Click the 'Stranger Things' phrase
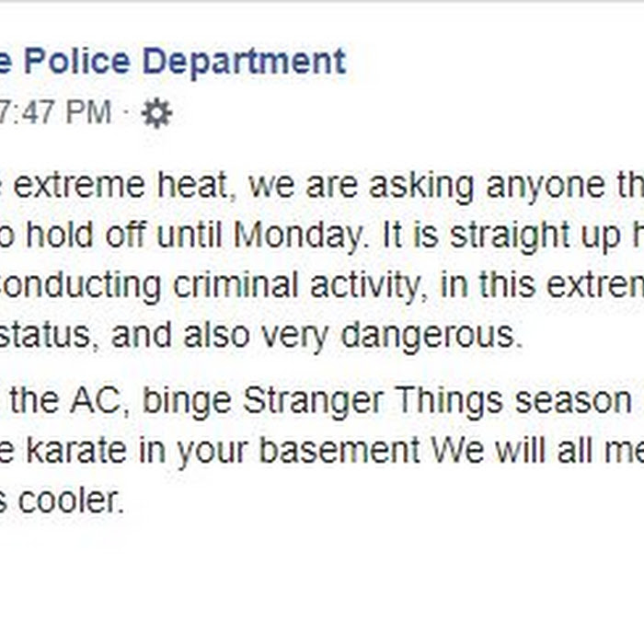Viewport: 644px width, 644px height. [x=373, y=401]
